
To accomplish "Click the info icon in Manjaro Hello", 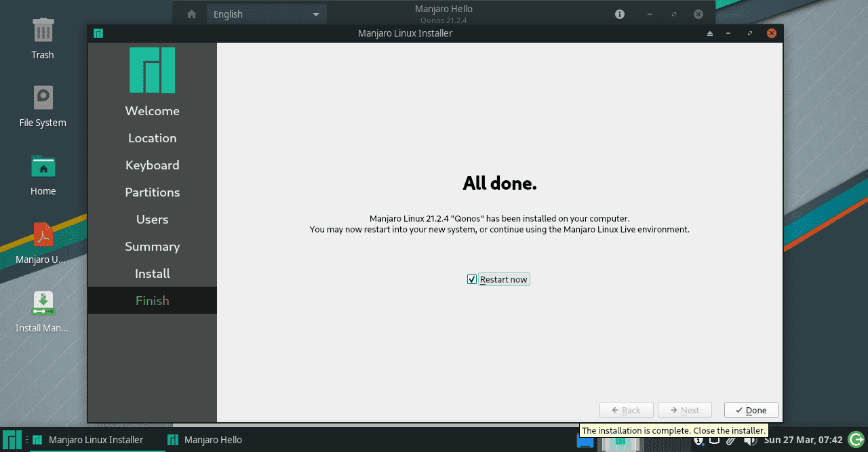I will click(620, 14).
